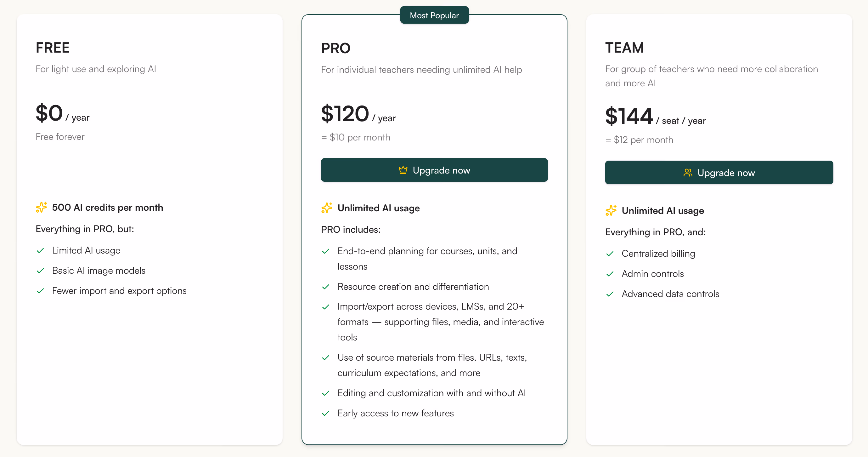Viewport: 868px width, 457px height.
Task: Click the Fewer import and export options item
Action: pos(119,291)
